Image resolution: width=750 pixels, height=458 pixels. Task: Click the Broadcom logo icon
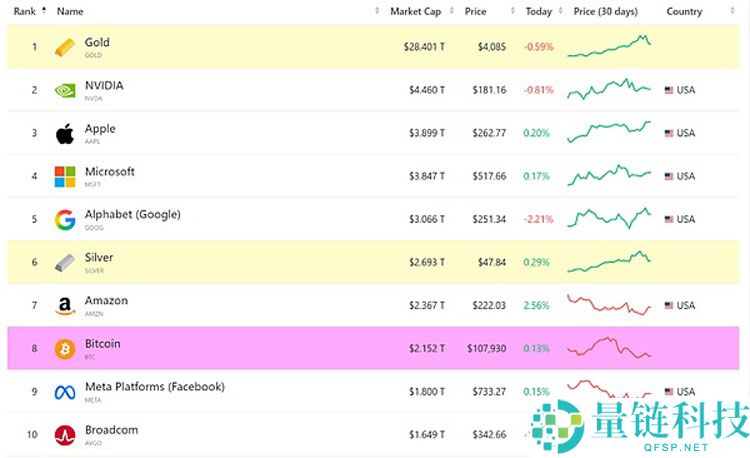click(64, 434)
